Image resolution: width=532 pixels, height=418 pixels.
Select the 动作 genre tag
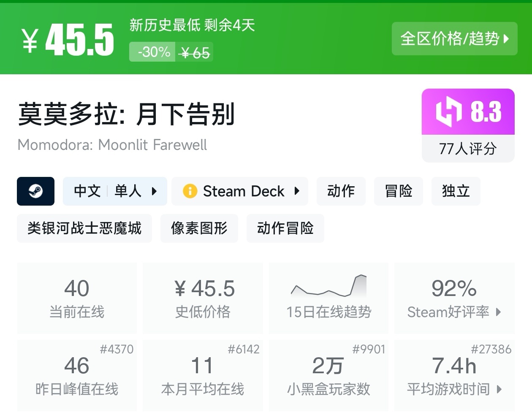(x=341, y=191)
